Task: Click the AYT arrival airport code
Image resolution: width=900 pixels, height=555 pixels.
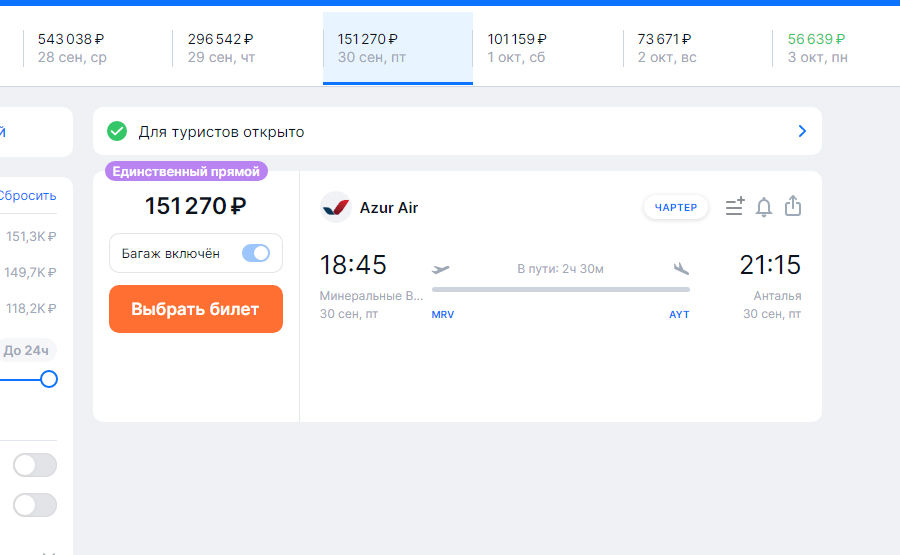Action: point(679,315)
